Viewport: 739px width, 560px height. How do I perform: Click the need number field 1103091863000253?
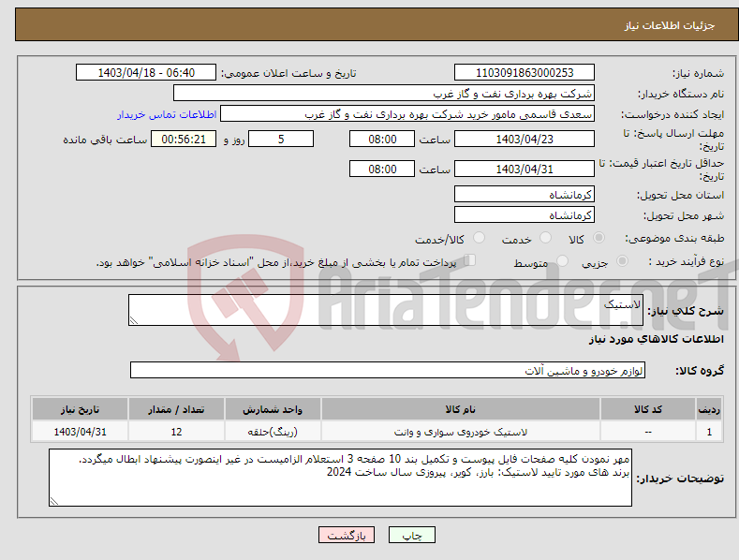click(525, 73)
